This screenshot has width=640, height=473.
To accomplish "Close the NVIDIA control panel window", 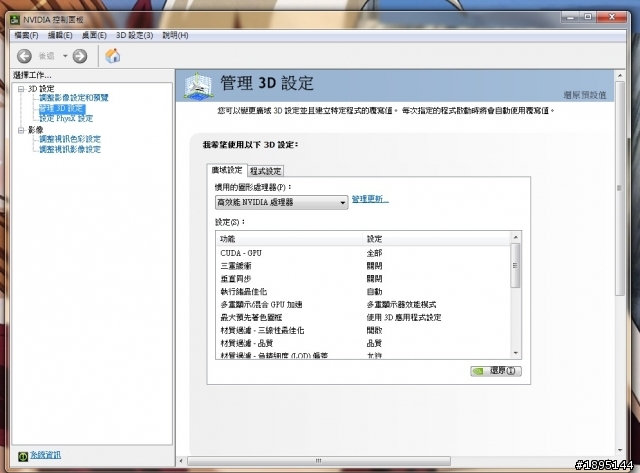I will pyautogui.click(x=611, y=17).
